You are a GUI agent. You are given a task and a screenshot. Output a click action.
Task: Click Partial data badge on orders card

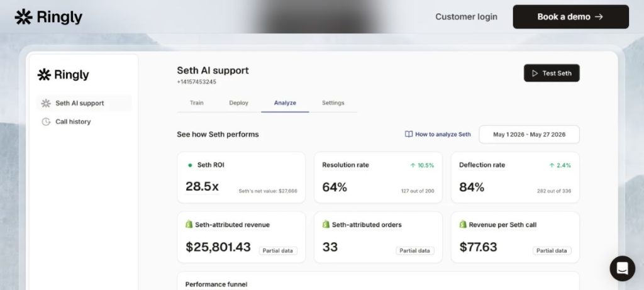415,250
